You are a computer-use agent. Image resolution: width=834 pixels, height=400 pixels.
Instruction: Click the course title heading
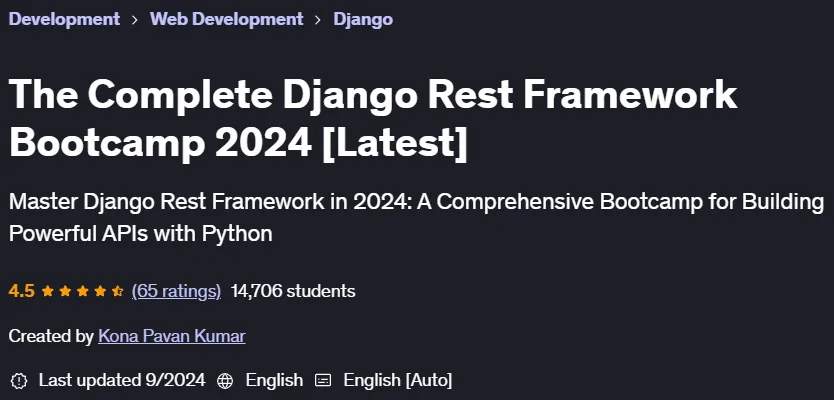tap(373, 119)
